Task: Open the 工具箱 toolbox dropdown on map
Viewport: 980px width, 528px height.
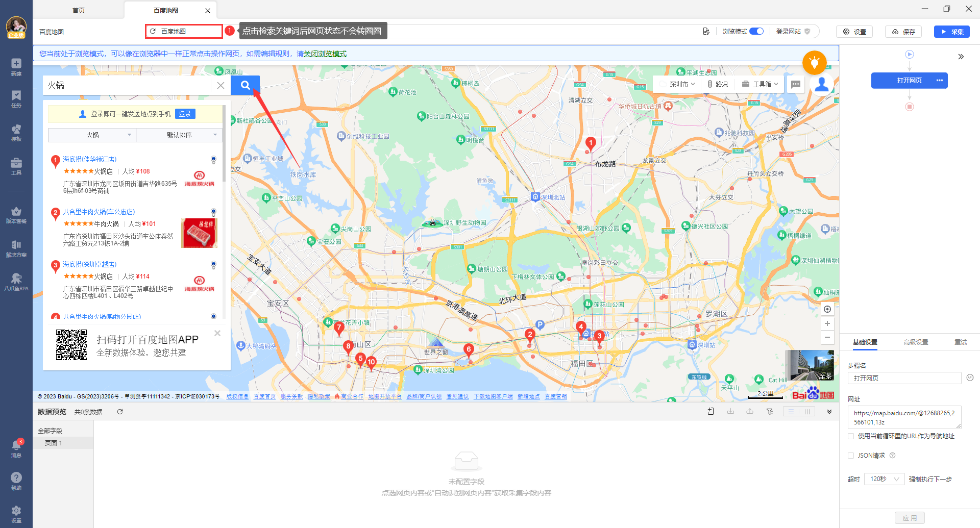Action: click(760, 84)
